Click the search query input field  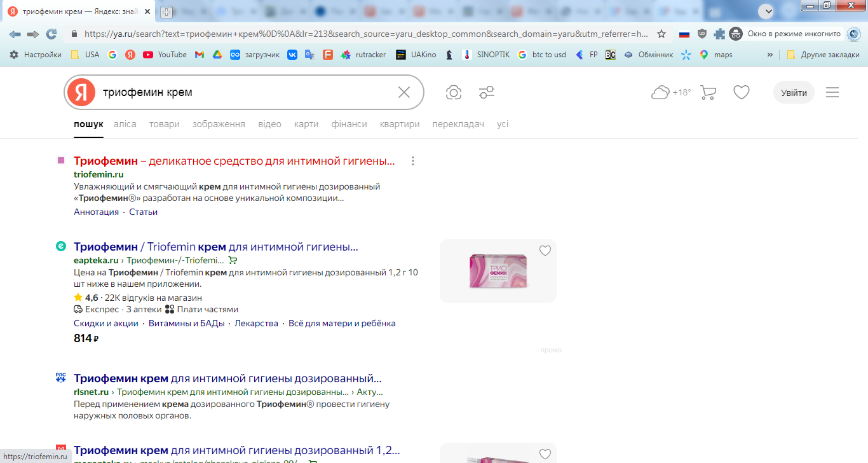point(245,92)
